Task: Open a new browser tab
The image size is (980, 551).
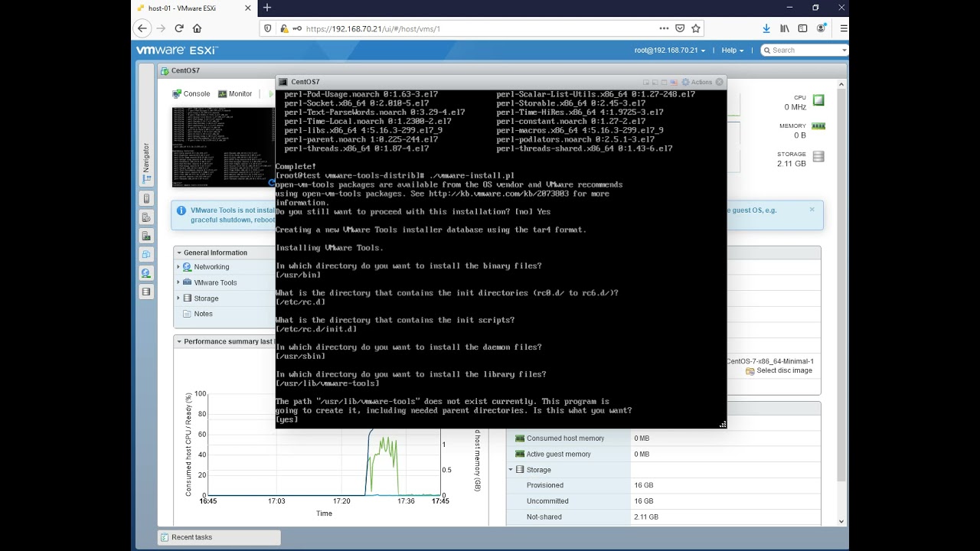Action: pyautogui.click(x=266, y=8)
